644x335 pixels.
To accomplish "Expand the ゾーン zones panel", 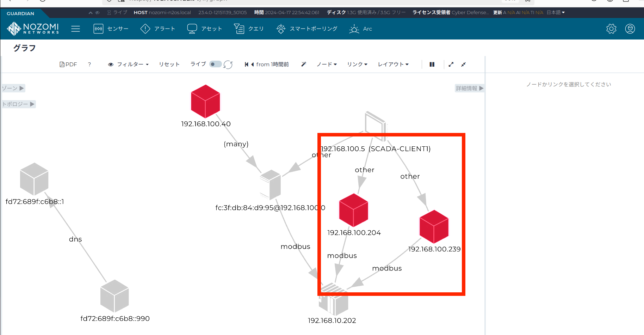I will 13,88.
